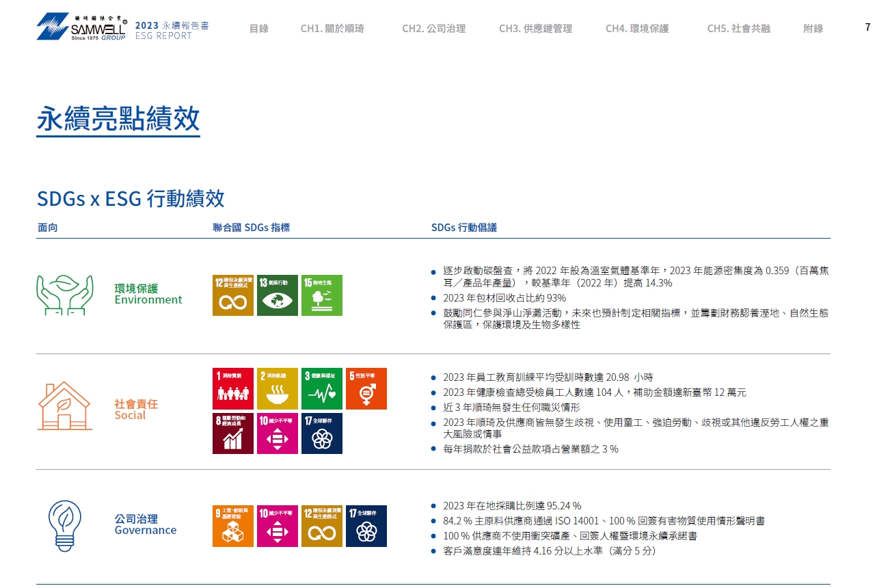Viewport: 875px width, 588px height.
Task: Click the 永續亮點績效 heading
Action: point(118,118)
